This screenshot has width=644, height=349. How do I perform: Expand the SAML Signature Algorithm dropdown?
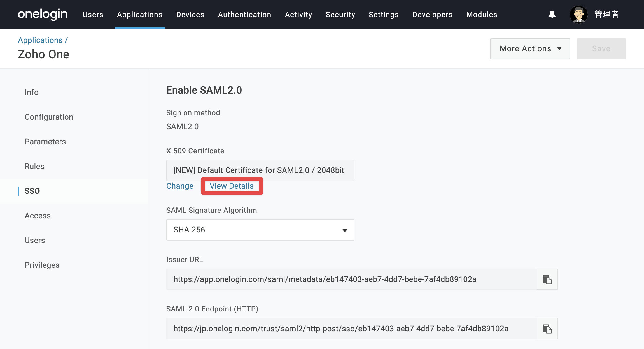click(260, 230)
